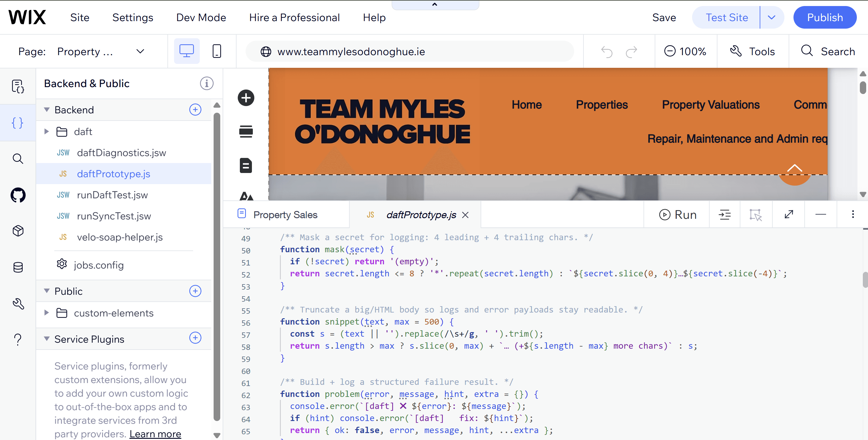This screenshot has height=440, width=868.
Task: Open the Dev Mode menu
Action: point(201,17)
